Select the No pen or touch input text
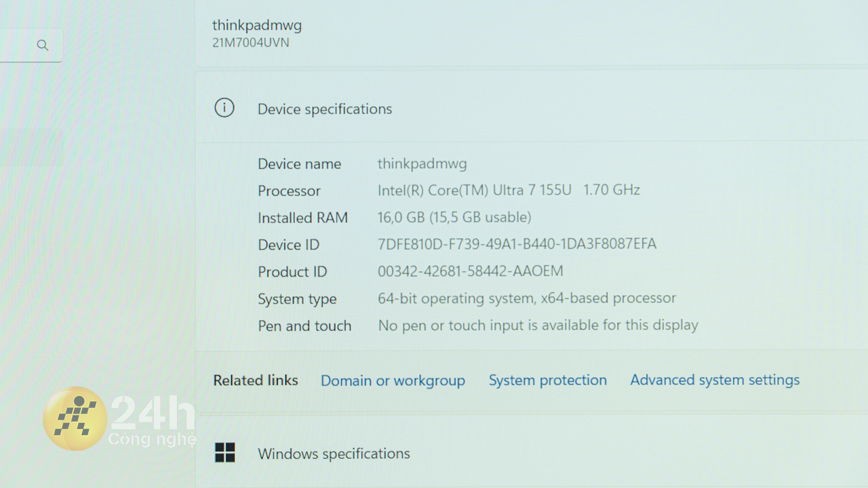 (x=538, y=325)
